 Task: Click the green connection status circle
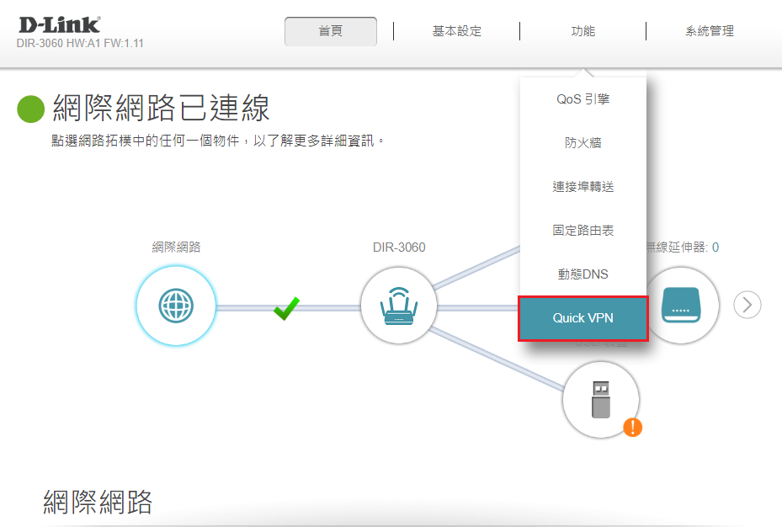click(x=31, y=109)
